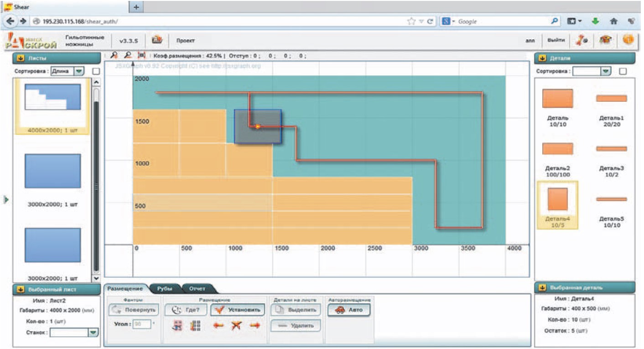Viewport: 644px width, 349px height.
Task: Toggle checkbox next to sheets sorting
Action: coord(96,71)
